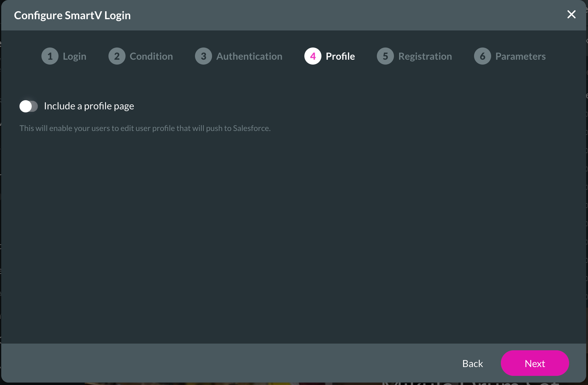
Task: Click the Login step 1 icon
Action: click(x=50, y=56)
